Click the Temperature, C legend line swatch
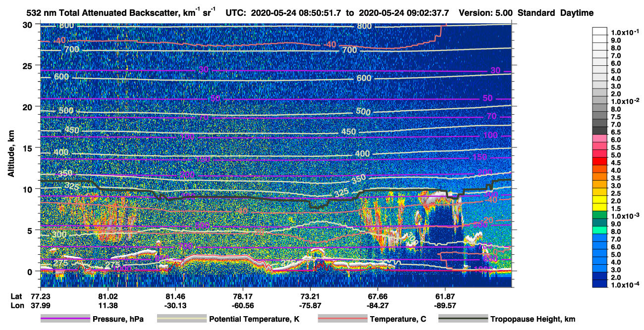 342,319
